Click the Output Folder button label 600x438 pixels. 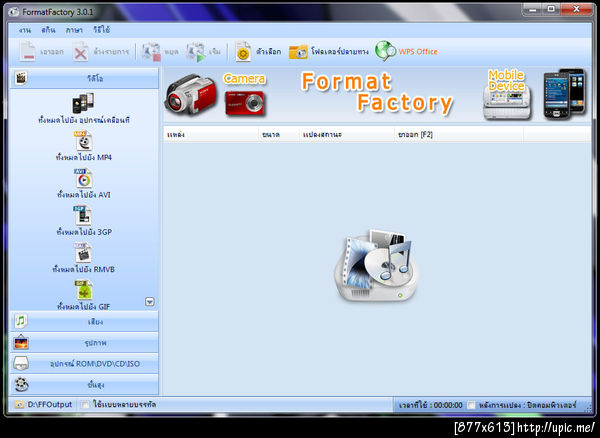pos(340,52)
